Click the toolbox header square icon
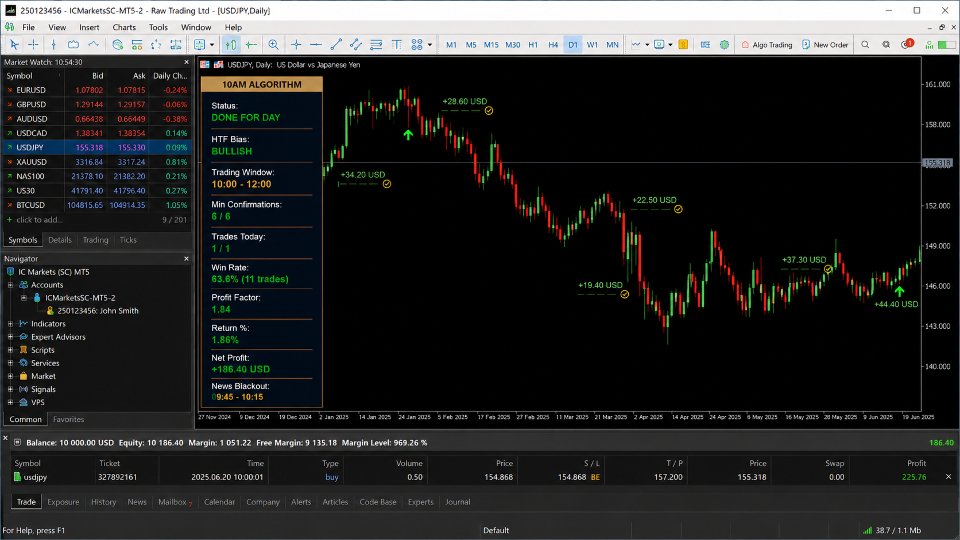960x540 pixels. tap(17, 443)
